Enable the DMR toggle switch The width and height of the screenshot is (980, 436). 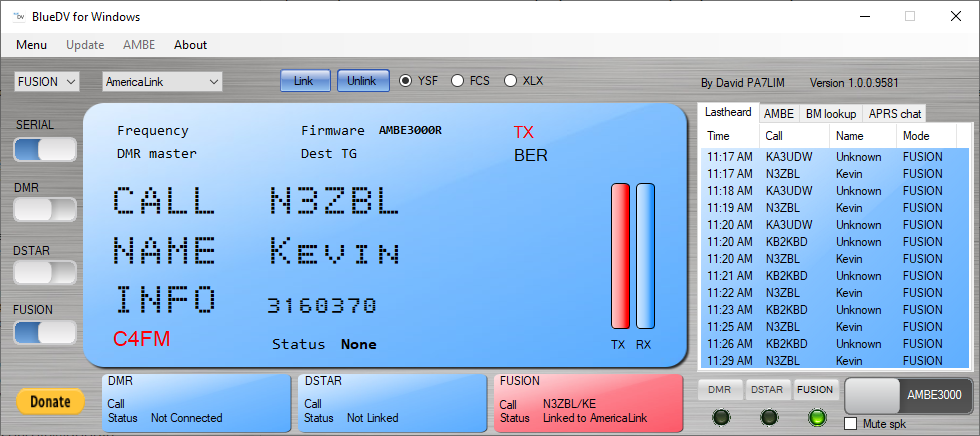(45, 210)
